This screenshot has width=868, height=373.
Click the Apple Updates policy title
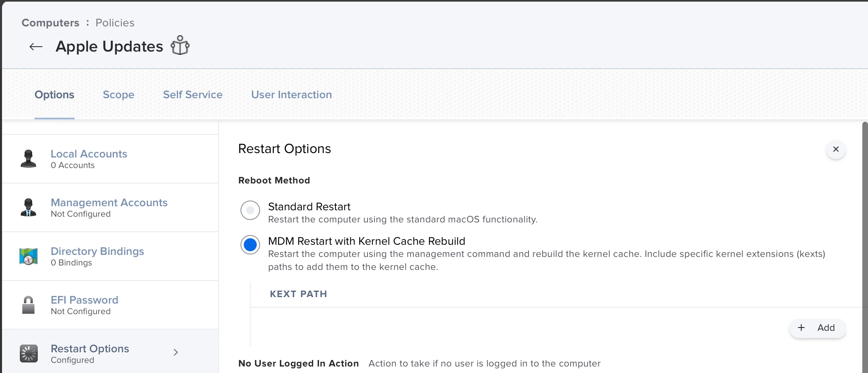pyautogui.click(x=109, y=46)
